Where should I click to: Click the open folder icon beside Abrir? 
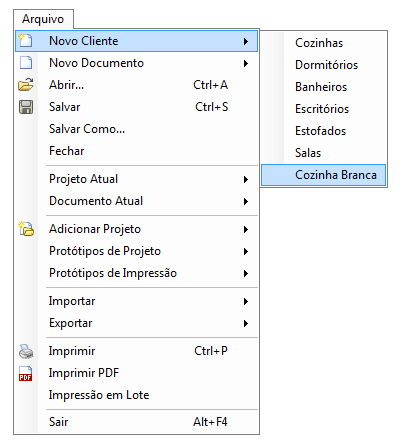(26, 85)
